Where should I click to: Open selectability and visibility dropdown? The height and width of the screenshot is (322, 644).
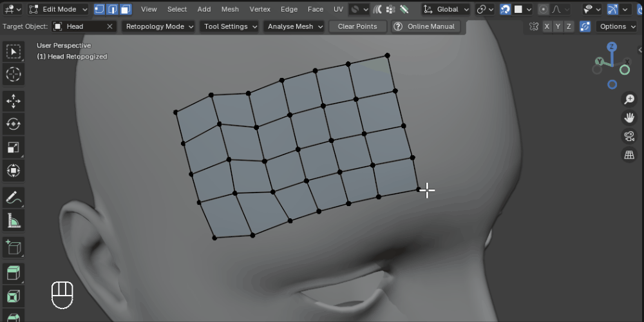pyautogui.click(x=592, y=9)
